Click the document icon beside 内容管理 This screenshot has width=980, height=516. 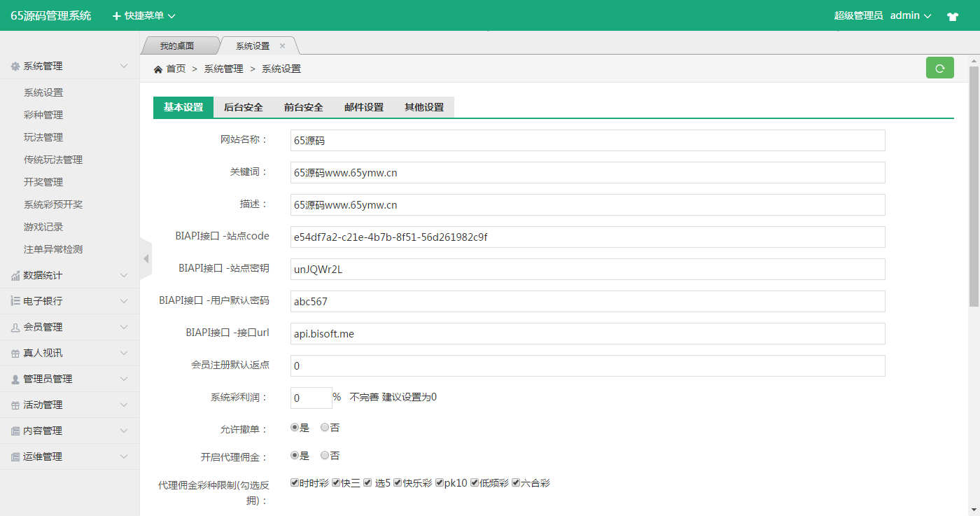tap(15, 431)
